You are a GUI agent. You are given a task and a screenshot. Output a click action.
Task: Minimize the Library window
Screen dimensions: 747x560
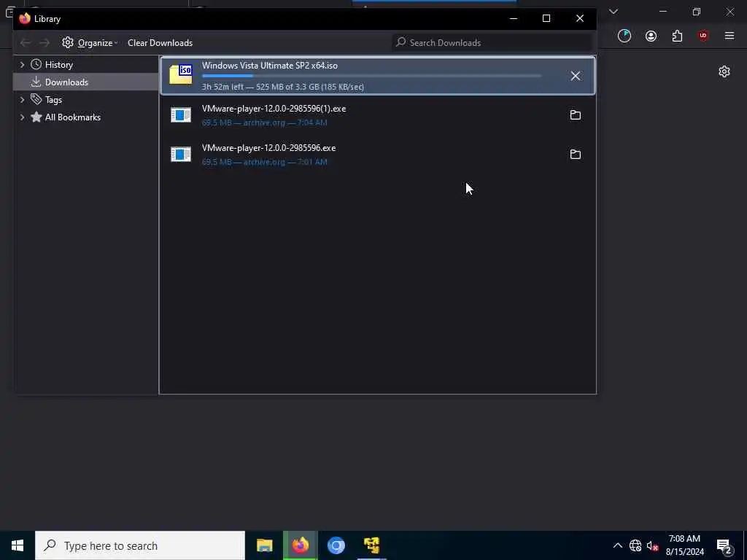coord(513,18)
